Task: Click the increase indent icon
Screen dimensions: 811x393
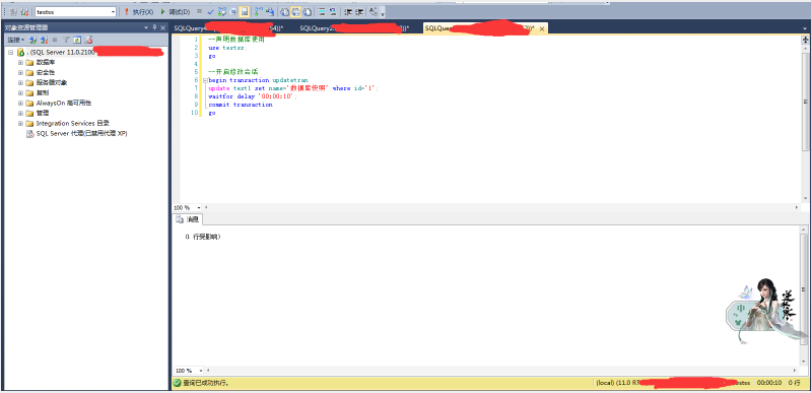Action: pyautogui.click(x=359, y=12)
